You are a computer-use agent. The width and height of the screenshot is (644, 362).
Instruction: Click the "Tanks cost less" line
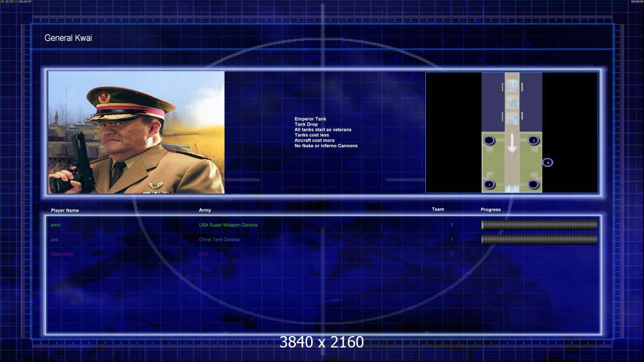(312, 135)
